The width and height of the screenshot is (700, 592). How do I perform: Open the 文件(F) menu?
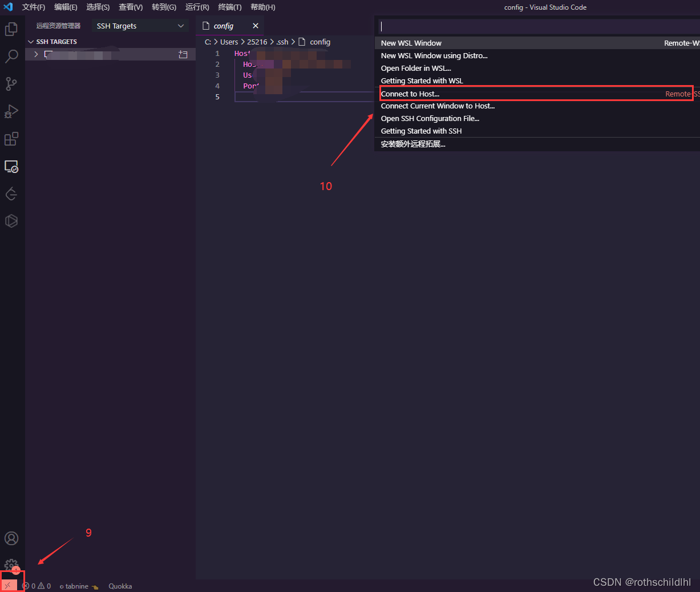click(x=34, y=7)
